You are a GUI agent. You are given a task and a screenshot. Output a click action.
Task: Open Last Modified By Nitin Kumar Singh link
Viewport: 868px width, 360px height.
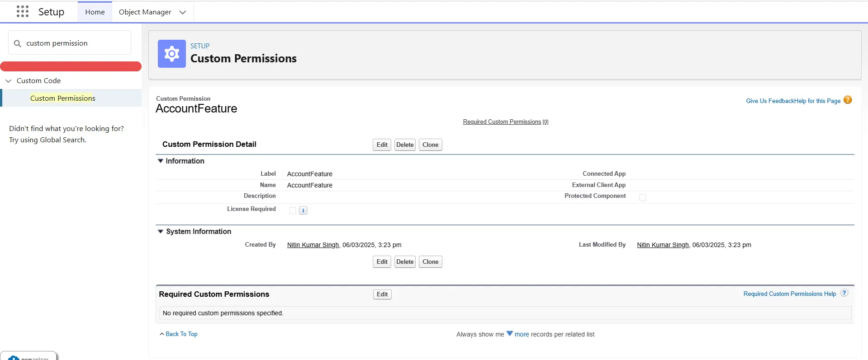coord(663,245)
